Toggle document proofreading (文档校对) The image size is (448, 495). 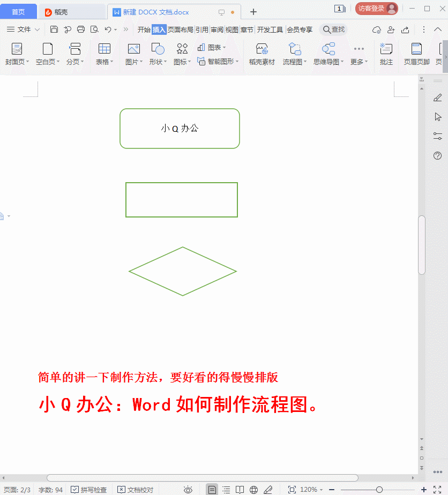tap(135, 490)
